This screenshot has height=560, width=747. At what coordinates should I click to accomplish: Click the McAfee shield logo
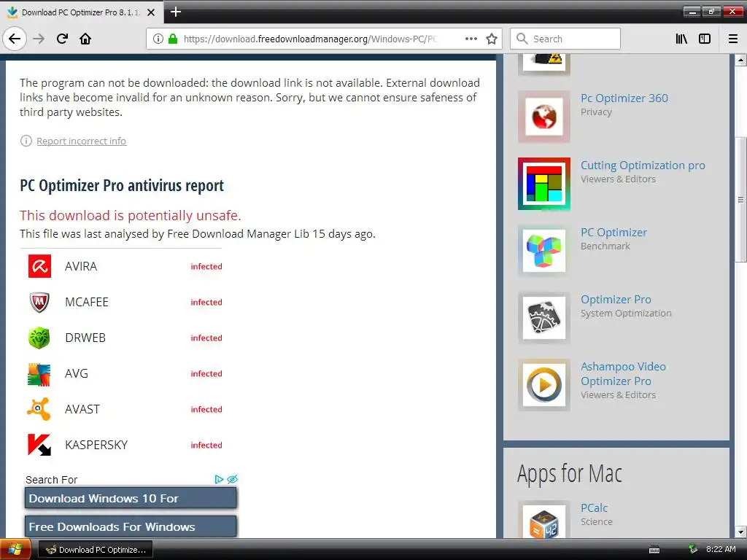click(x=39, y=302)
